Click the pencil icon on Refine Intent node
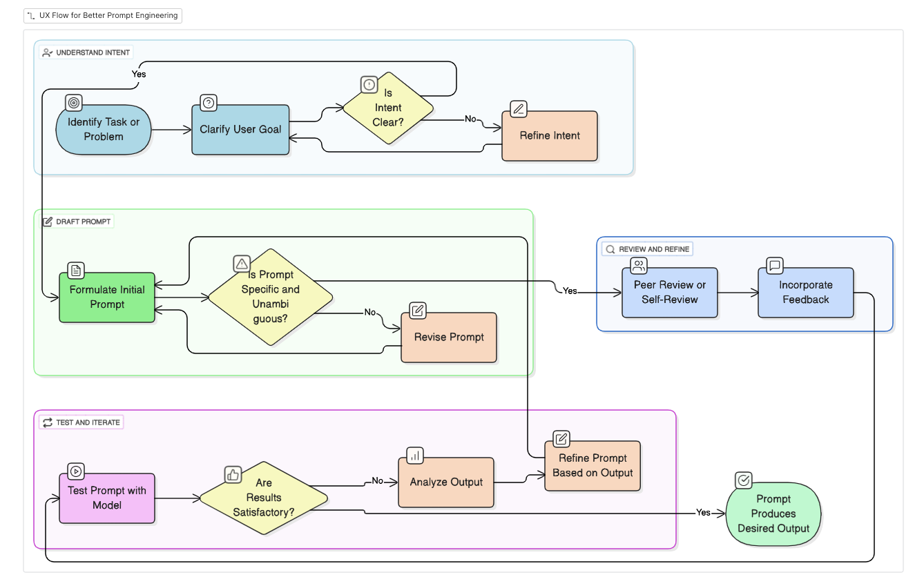 pos(519,109)
